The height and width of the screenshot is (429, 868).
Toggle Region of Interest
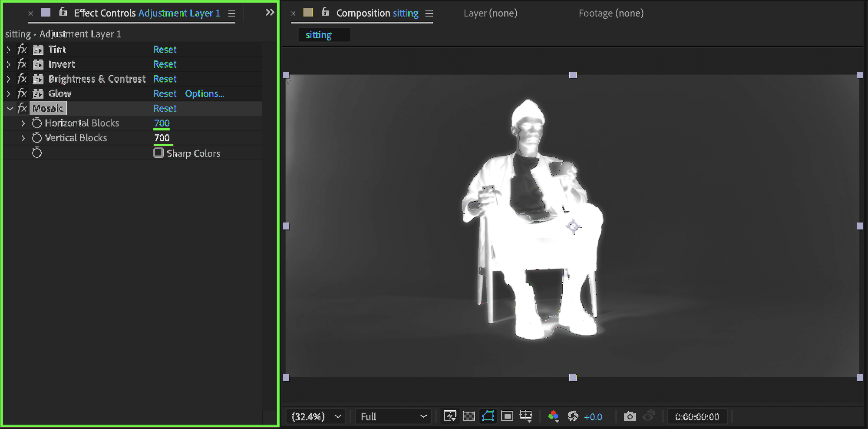(507, 416)
